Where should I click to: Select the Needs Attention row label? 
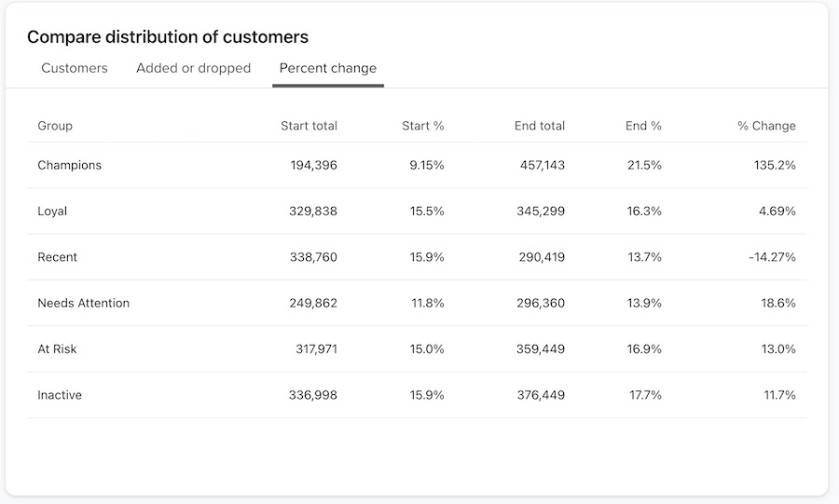[x=84, y=303]
